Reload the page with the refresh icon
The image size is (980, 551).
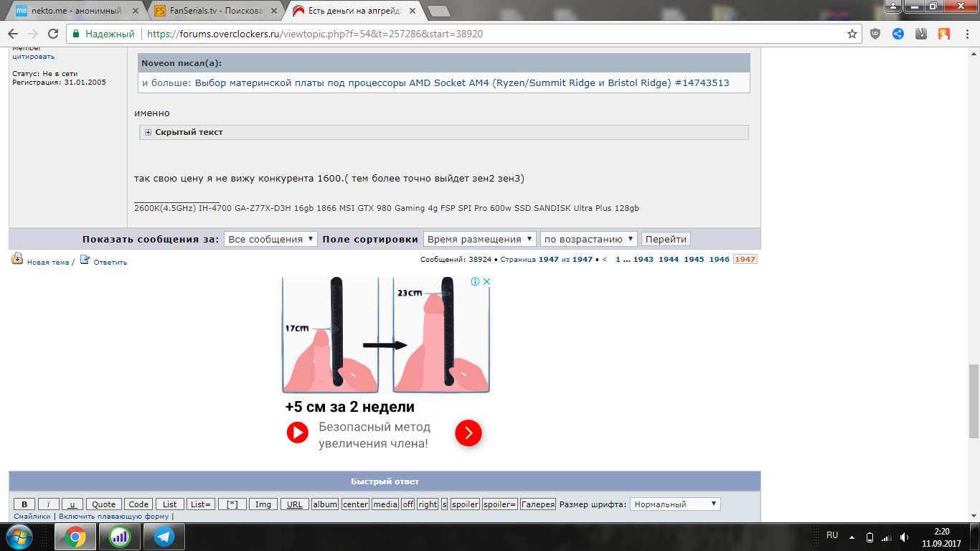53,34
